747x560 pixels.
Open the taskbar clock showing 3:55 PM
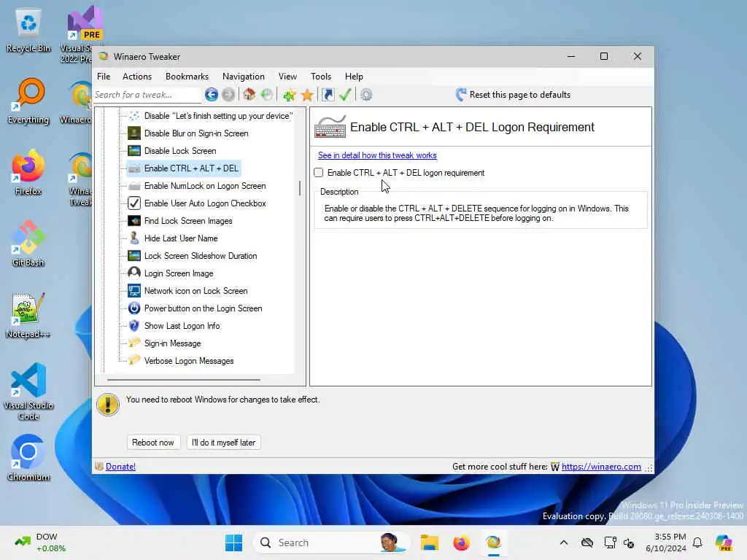click(x=666, y=542)
